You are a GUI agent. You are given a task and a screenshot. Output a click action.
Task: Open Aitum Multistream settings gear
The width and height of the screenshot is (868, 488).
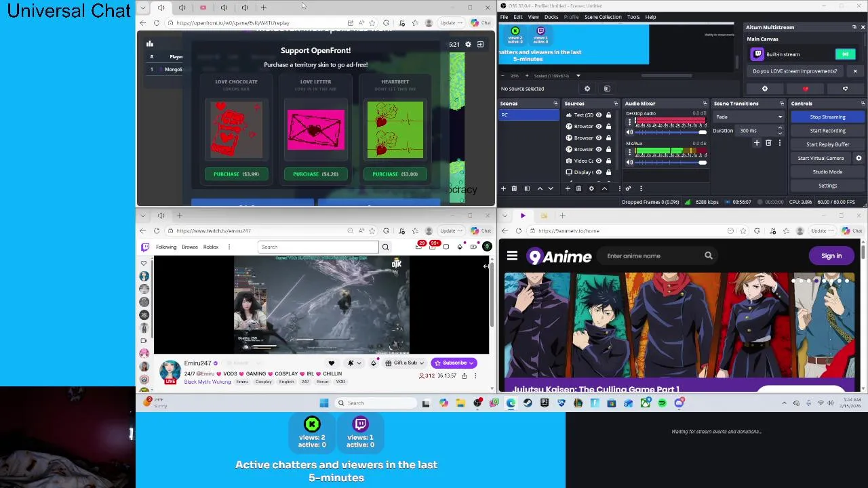(x=765, y=89)
